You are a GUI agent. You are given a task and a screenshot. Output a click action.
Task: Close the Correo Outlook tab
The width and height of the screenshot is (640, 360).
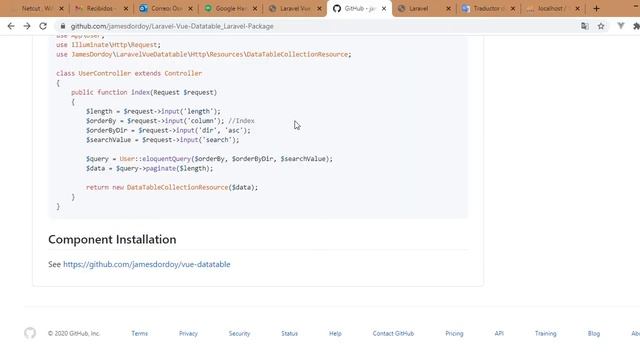click(190, 9)
